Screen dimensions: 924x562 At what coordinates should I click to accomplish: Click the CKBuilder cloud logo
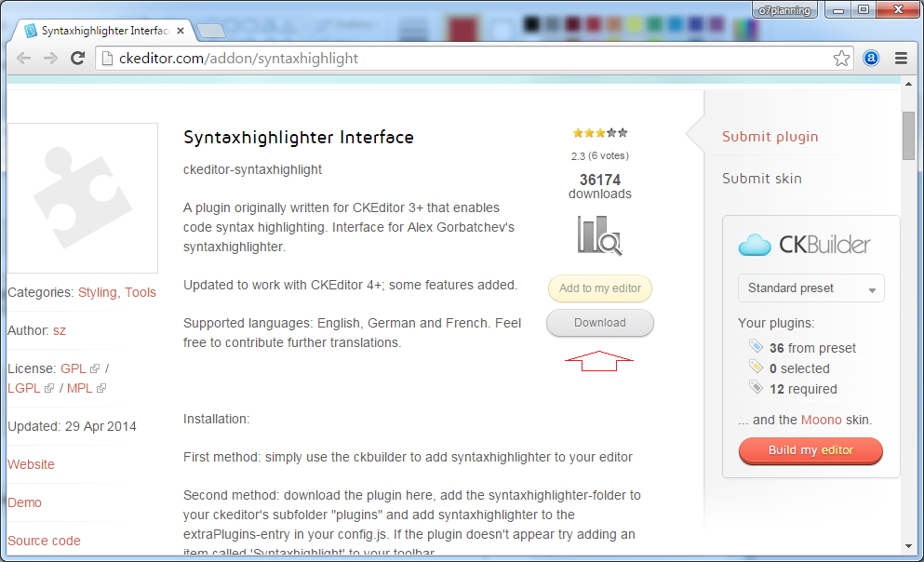tap(755, 245)
